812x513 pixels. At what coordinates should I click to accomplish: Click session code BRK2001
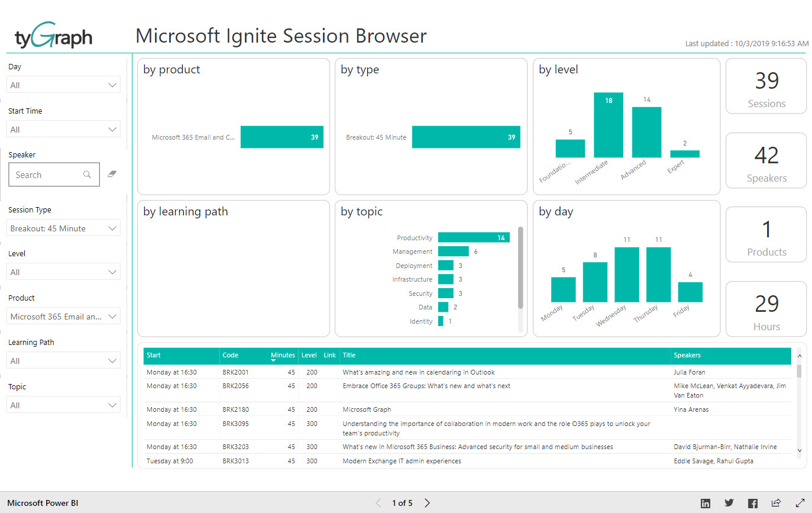(x=235, y=372)
